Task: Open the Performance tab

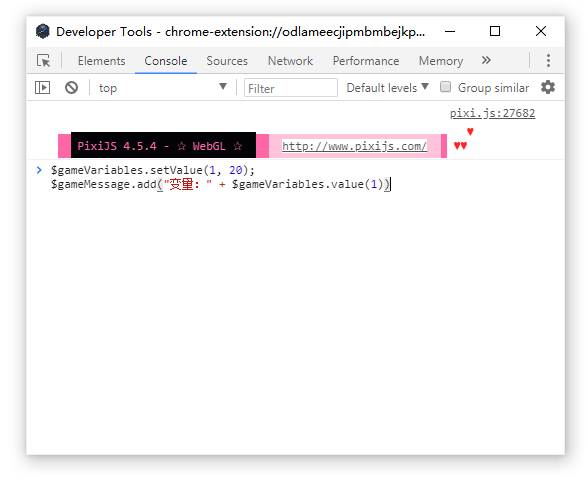Action: point(366,61)
